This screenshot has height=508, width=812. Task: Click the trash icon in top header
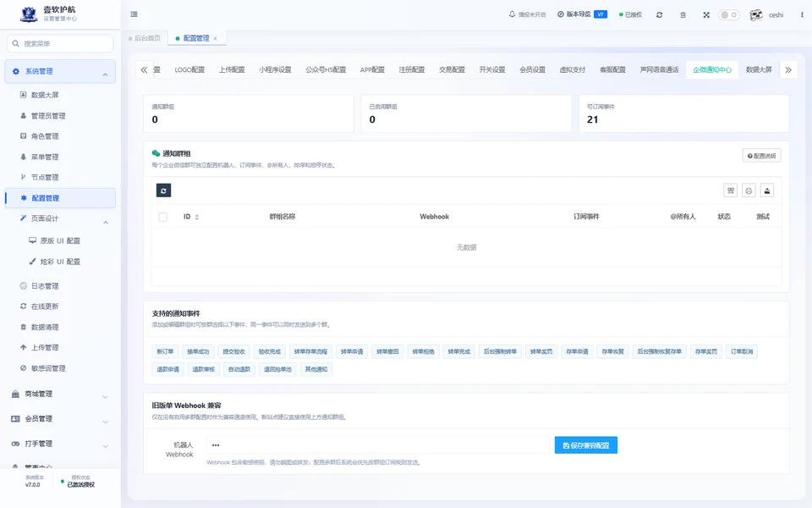[x=683, y=15]
